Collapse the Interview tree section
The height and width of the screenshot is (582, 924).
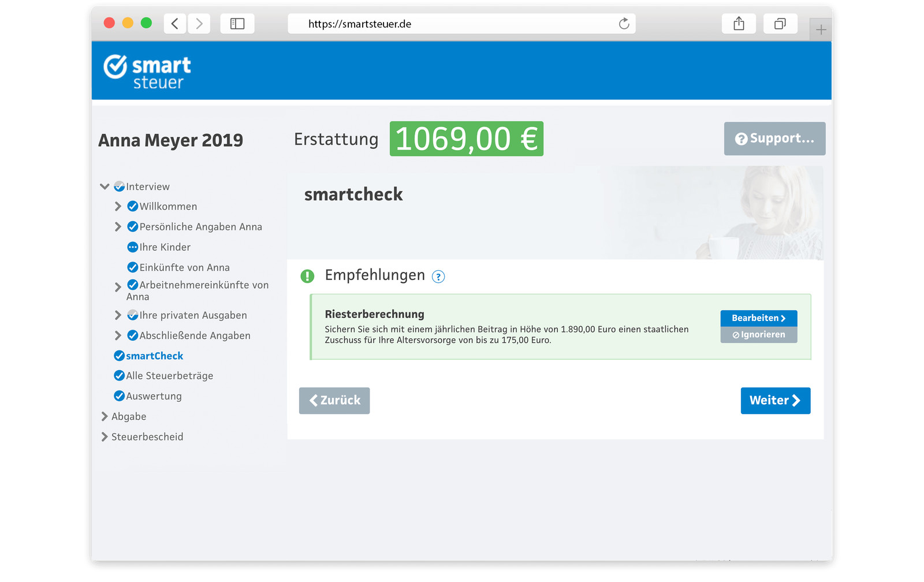click(105, 186)
